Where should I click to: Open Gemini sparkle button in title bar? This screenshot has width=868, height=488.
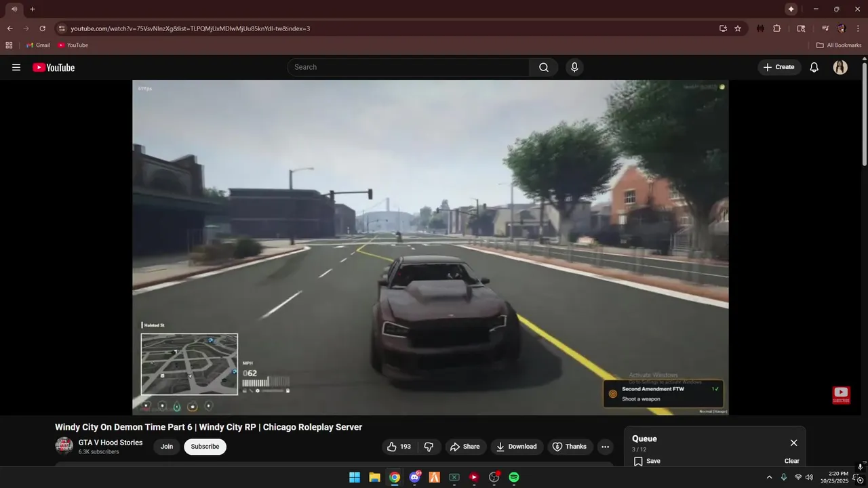791,9
